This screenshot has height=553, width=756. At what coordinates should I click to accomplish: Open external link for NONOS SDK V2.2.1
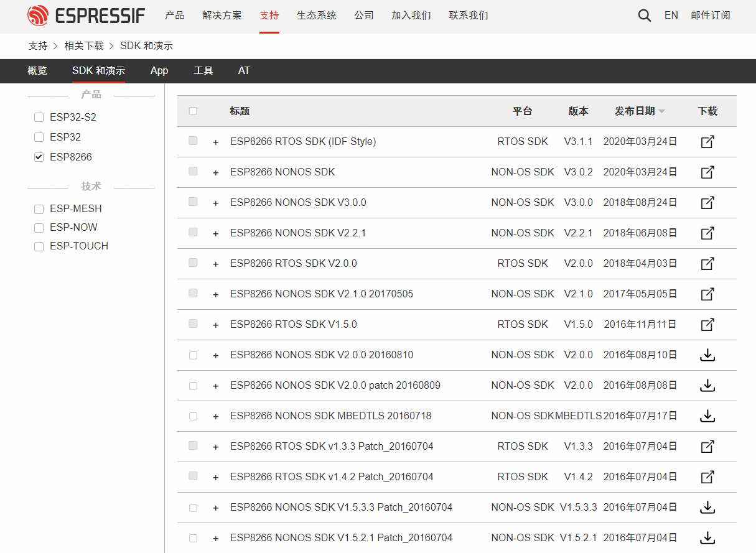coord(707,233)
